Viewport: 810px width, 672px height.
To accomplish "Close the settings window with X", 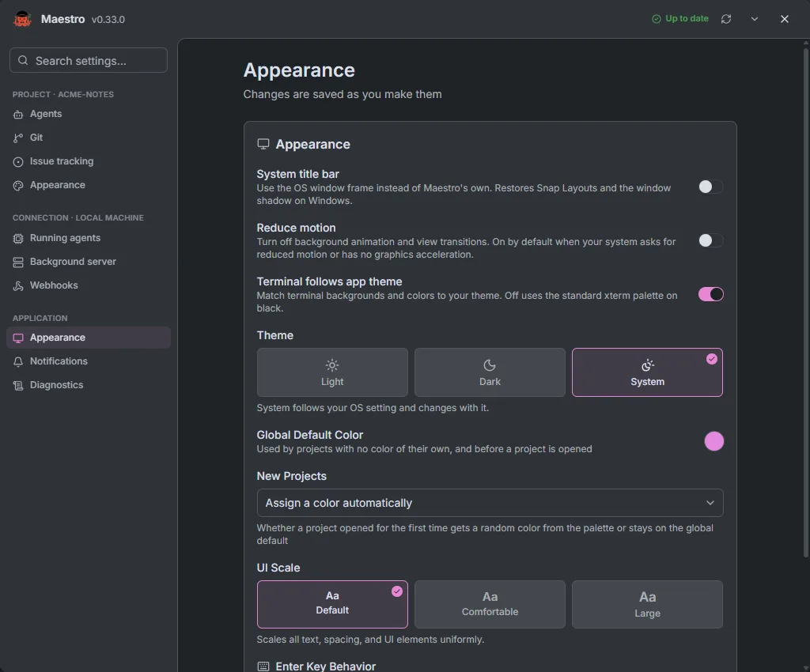I will [x=784, y=19].
